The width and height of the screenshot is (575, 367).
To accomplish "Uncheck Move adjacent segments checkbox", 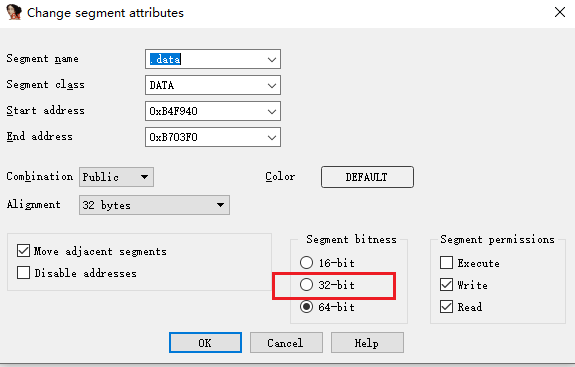I will [x=23, y=251].
